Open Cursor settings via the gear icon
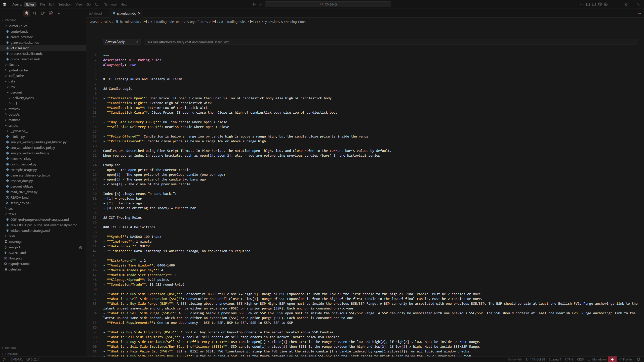The height and width of the screenshot is (362, 644). coord(606,4)
